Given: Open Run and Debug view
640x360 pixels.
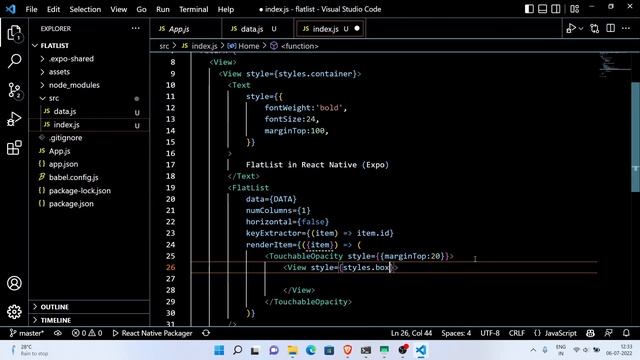Looking at the screenshot, I should pos(14,119).
